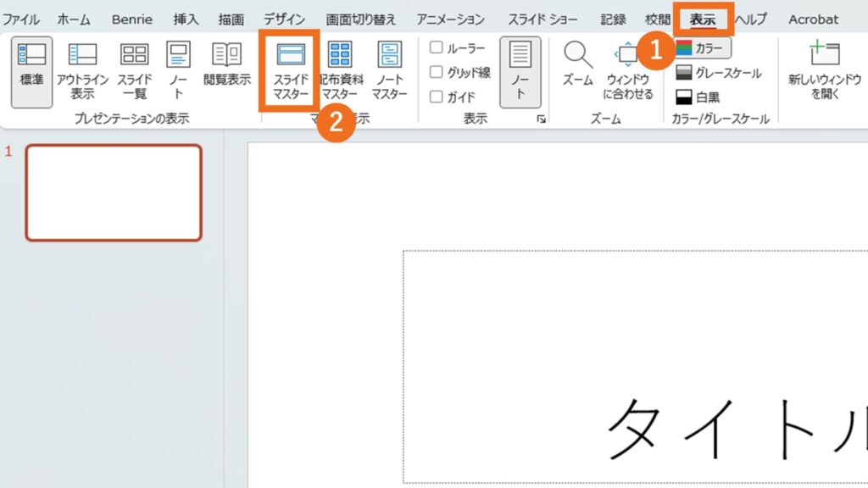
Task: Click the タイトル title placeholder text
Action: pyautogui.click(x=737, y=429)
